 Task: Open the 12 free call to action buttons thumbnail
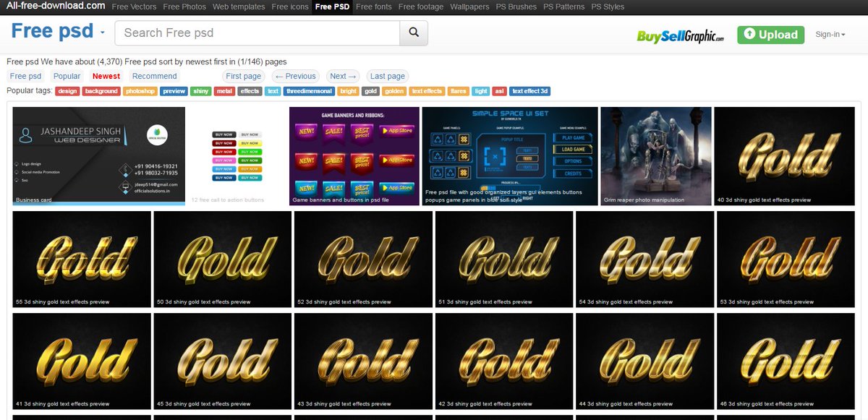(x=237, y=156)
